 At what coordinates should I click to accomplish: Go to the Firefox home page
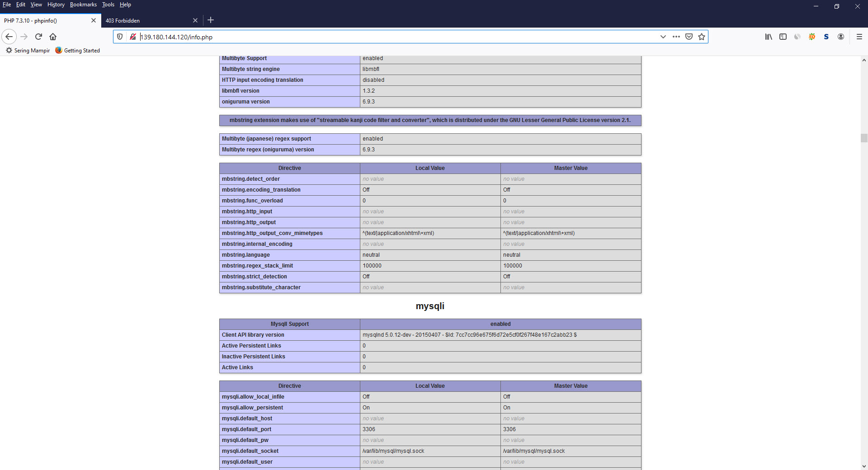pos(53,37)
